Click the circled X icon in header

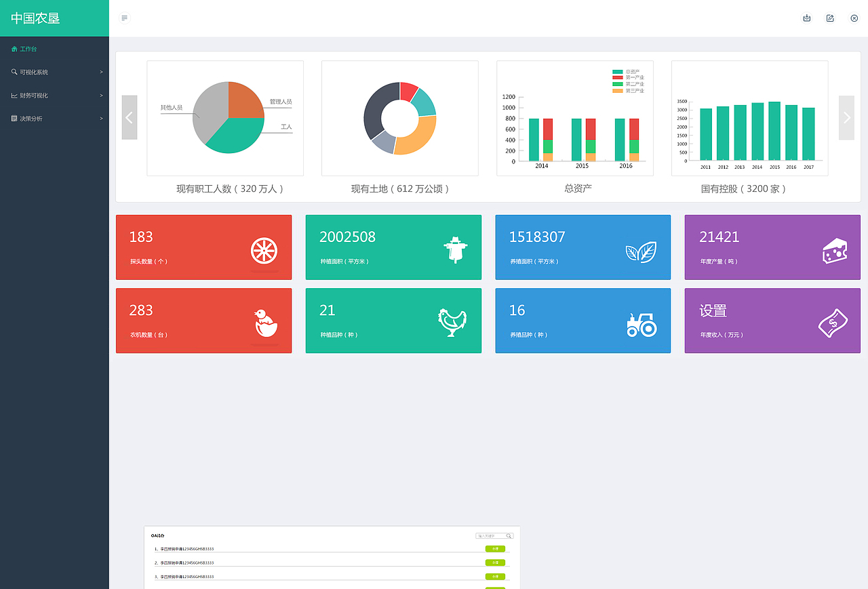pyautogui.click(x=854, y=18)
